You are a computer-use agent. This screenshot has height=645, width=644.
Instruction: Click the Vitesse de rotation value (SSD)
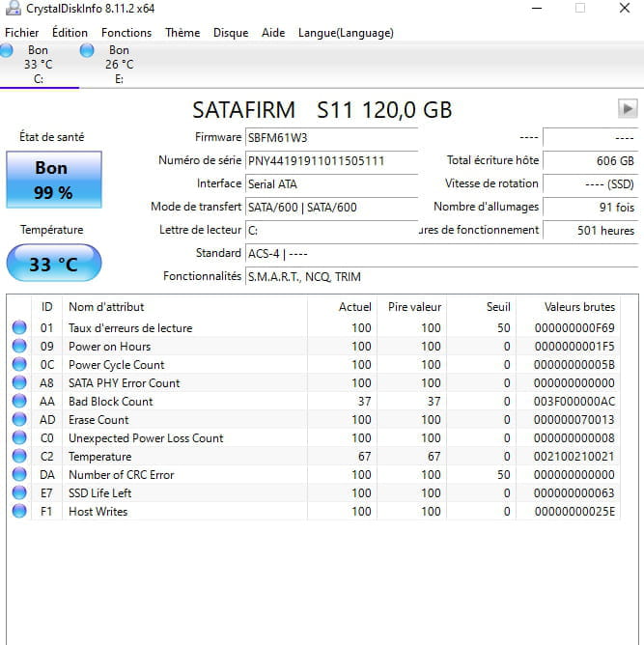591,183
